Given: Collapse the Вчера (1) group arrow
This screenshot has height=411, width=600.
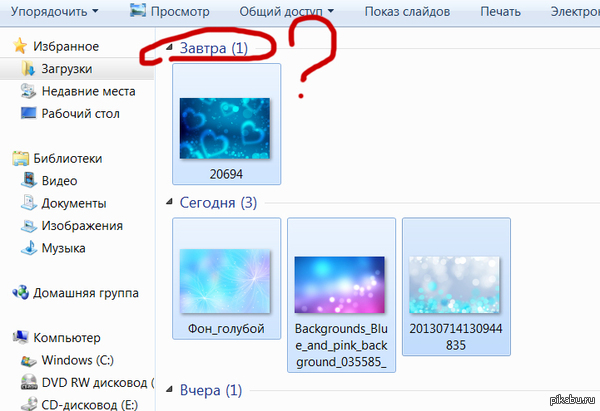Looking at the screenshot, I should (x=169, y=390).
